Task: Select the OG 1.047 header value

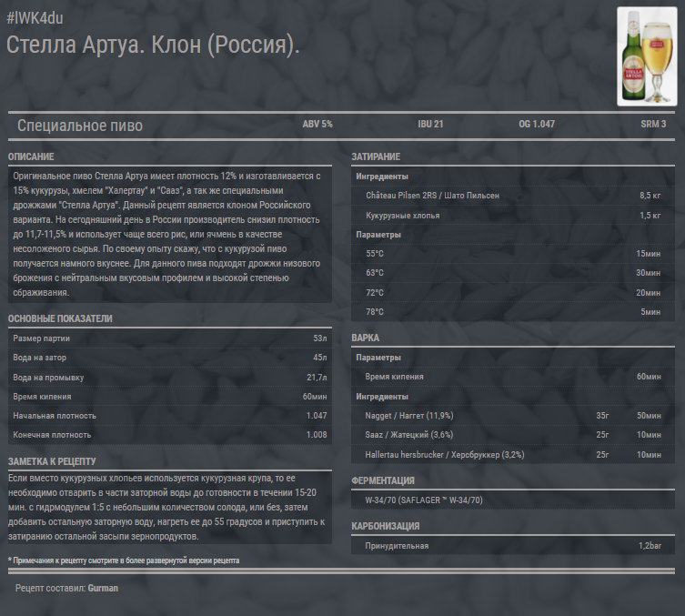Action: pyautogui.click(x=537, y=124)
